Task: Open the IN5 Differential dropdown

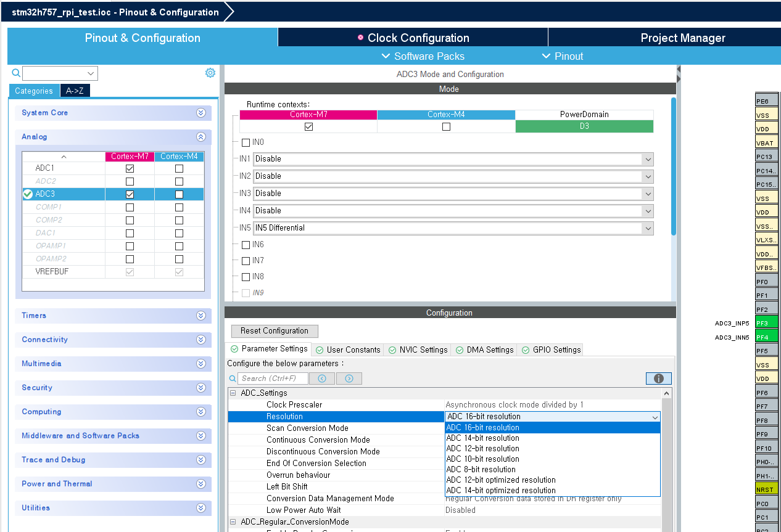Action: tap(453, 228)
